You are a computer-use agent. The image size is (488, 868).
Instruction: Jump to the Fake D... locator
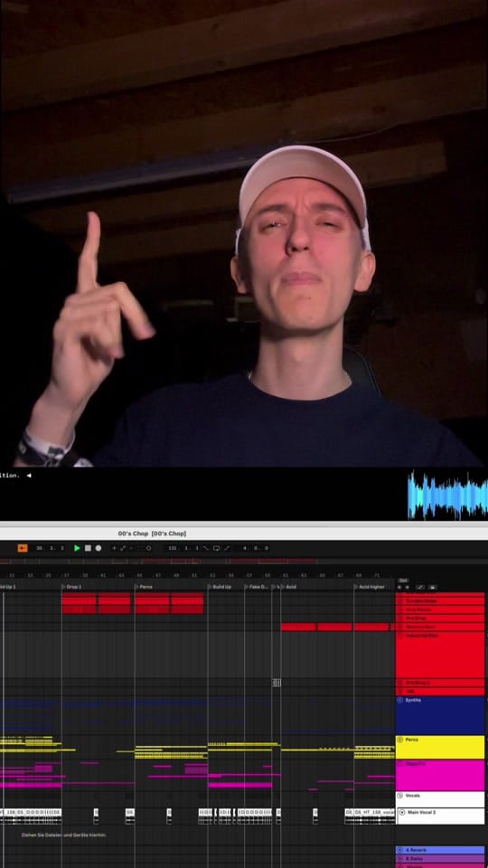click(257, 586)
